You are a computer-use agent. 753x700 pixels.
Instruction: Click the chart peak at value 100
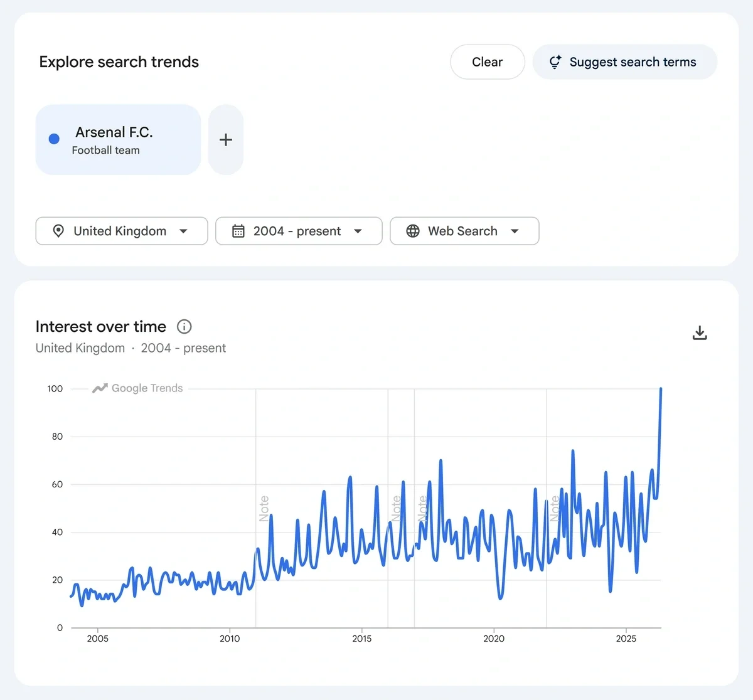[661, 390]
